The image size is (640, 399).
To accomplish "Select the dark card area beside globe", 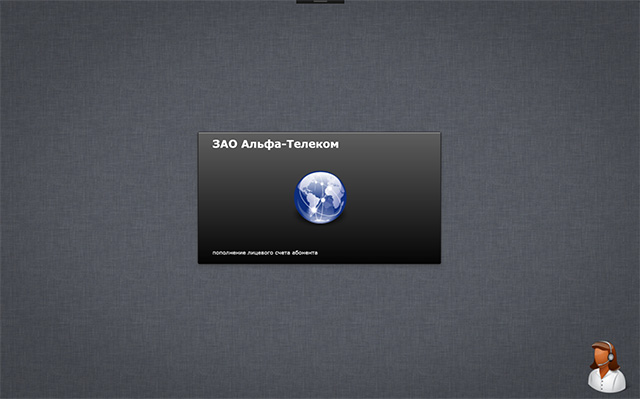I will click(x=394, y=198).
